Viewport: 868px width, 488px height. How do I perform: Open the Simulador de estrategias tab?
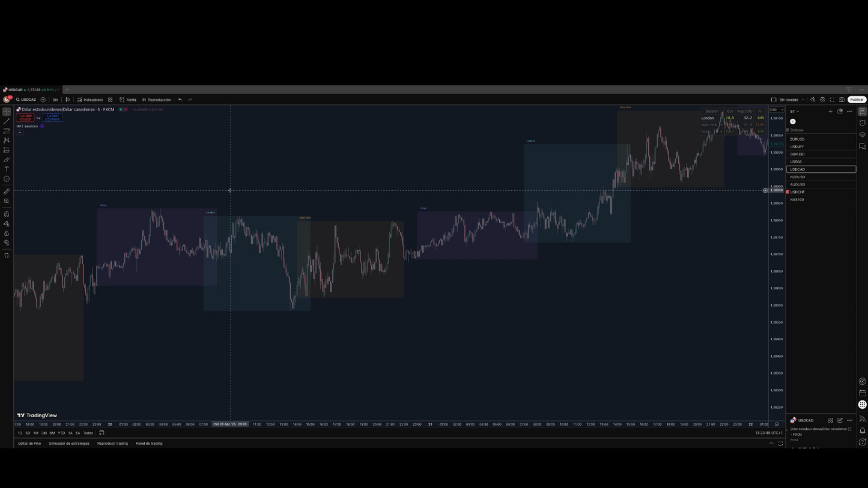coord(68,443)
